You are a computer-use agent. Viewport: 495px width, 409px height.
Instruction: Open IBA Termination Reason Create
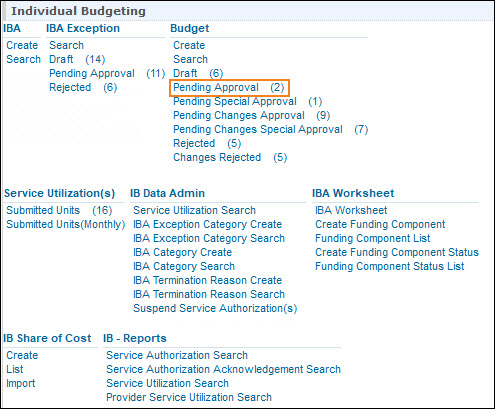tap(207, 280)
